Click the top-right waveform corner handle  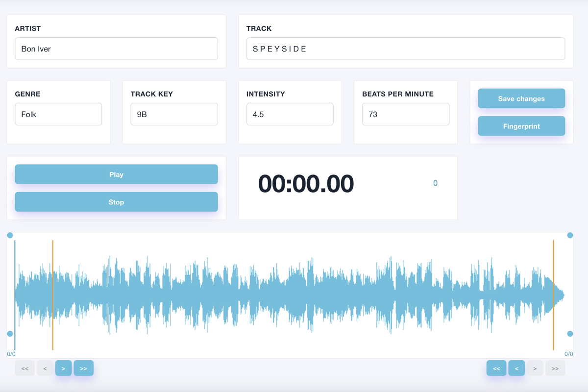(x=570, y=235)
